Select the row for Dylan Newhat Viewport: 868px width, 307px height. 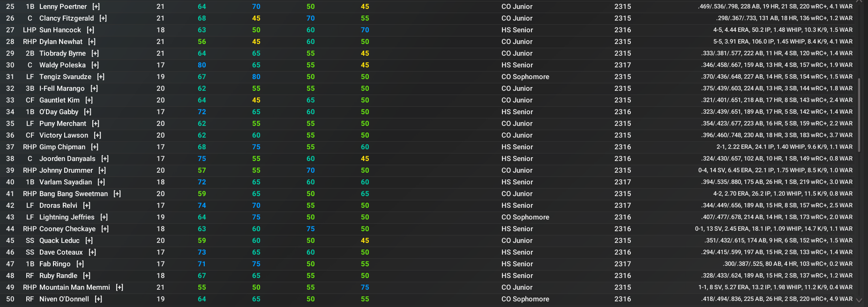pyautogui.click(x=61, y=42)
